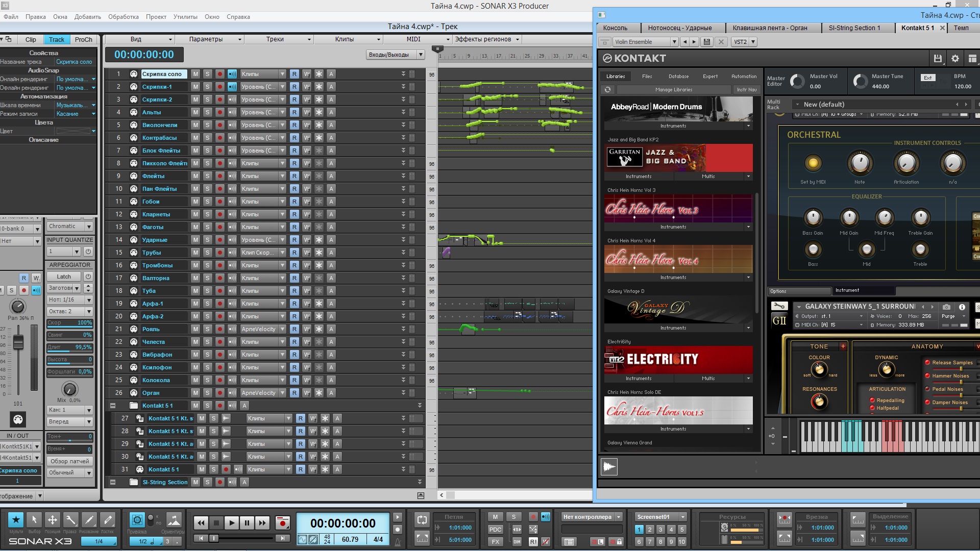Mute the Скрипки-1 track
980x551 pixels.
pyautogui.click(x=195, y=87)
